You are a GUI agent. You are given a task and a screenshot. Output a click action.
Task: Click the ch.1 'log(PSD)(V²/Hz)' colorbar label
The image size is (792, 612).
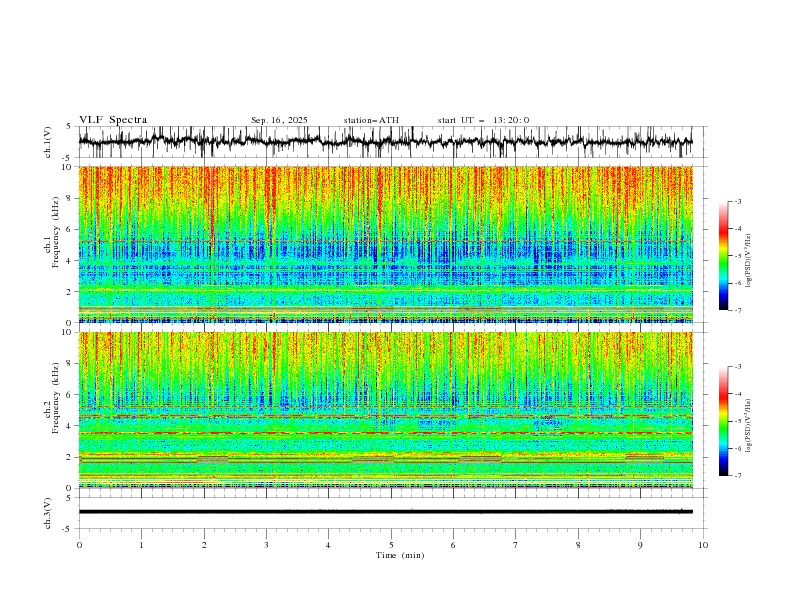(749, 261)
